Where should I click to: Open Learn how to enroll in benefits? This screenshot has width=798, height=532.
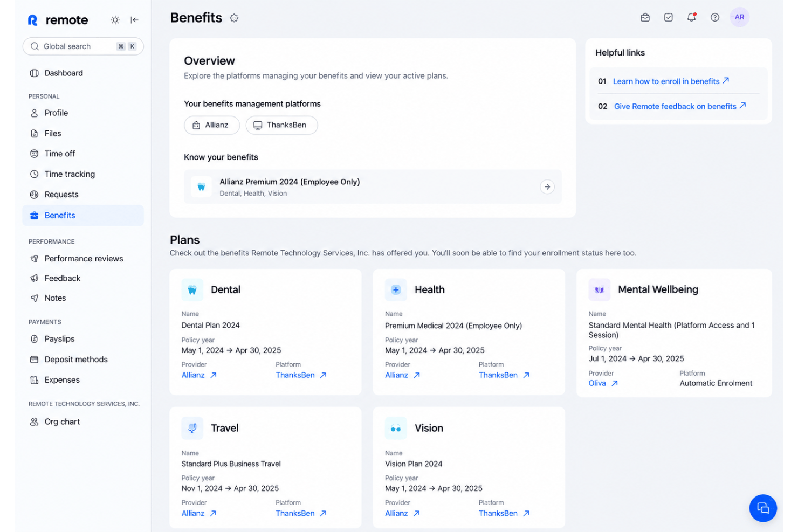click(671, 81)
